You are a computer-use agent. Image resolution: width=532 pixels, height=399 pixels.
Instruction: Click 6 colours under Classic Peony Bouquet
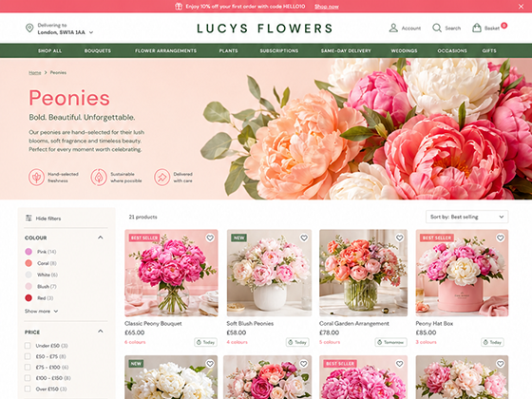(135, 342)
